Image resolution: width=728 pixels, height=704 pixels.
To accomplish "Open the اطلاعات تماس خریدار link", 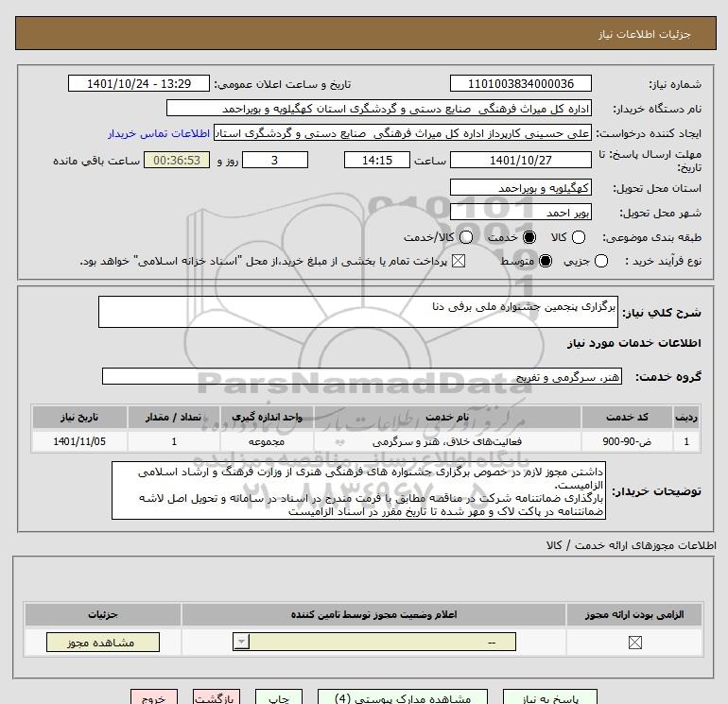I will pos(159,133).
